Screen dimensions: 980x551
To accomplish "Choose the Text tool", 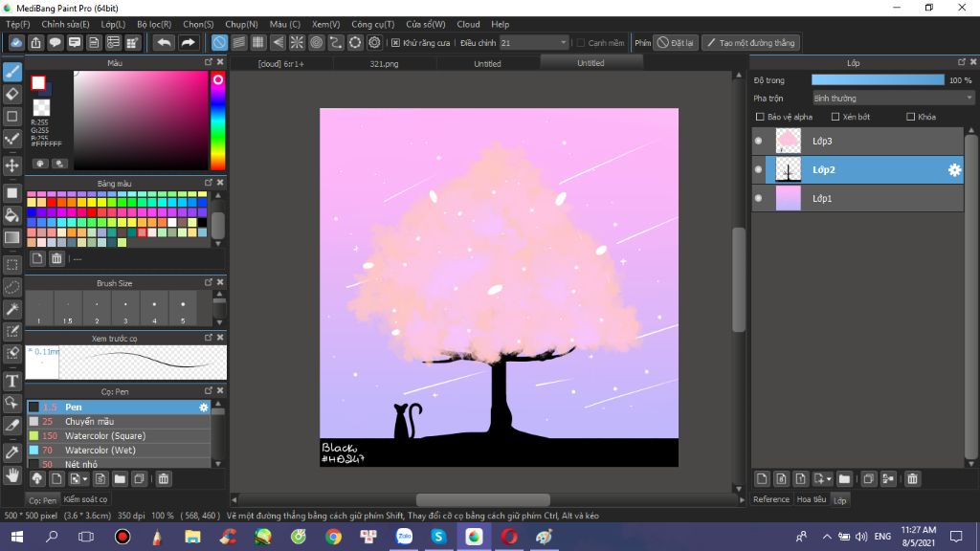I will pos(12,381).
